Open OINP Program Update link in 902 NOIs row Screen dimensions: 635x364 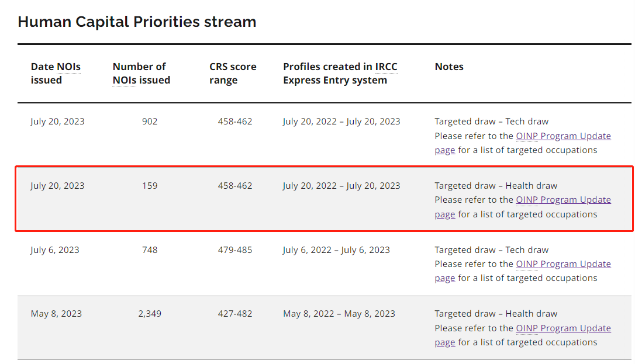click(563, 136)
